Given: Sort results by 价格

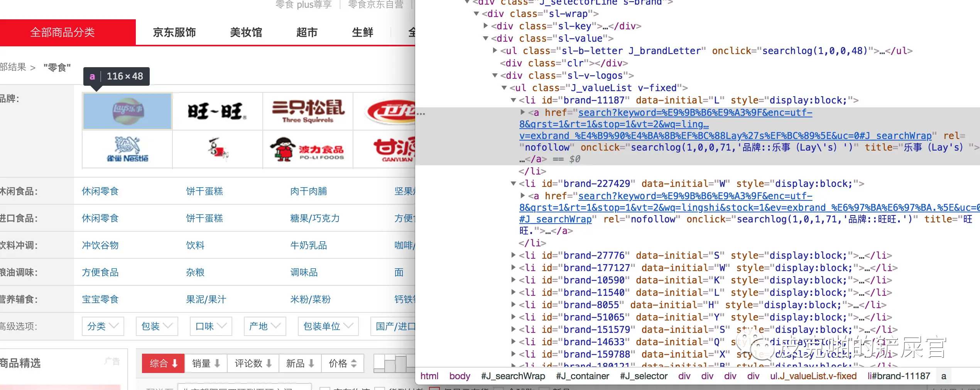Looking at the screenshot, I should coord(343,363).
